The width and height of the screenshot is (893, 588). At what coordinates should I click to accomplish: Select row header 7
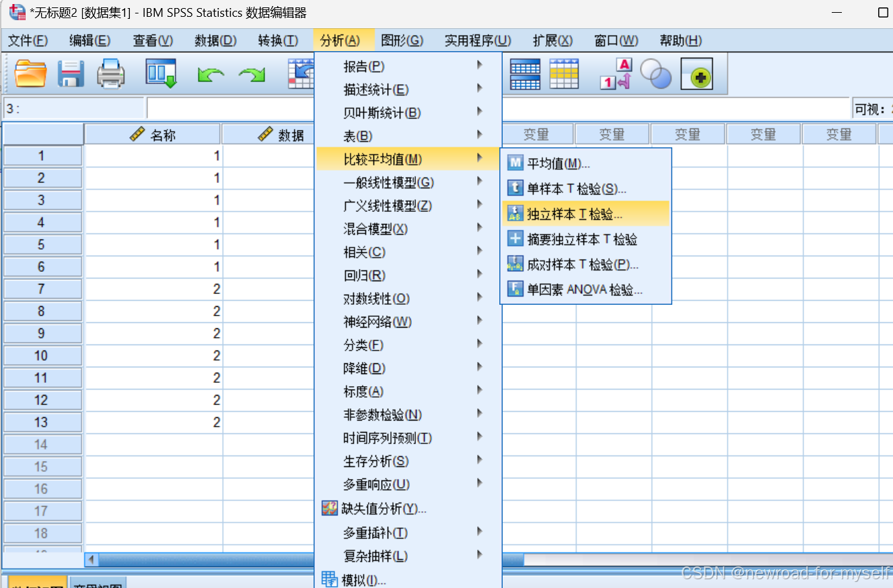tap(42, 289)
